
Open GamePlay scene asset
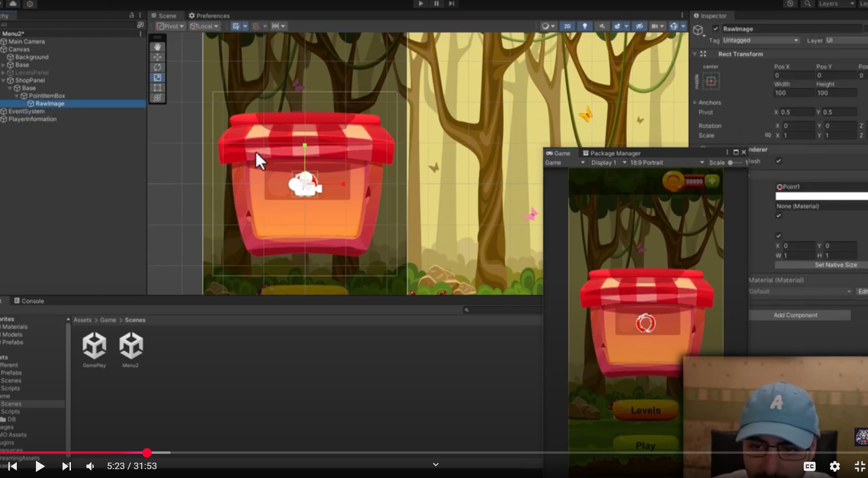click(x=94, y=349)
